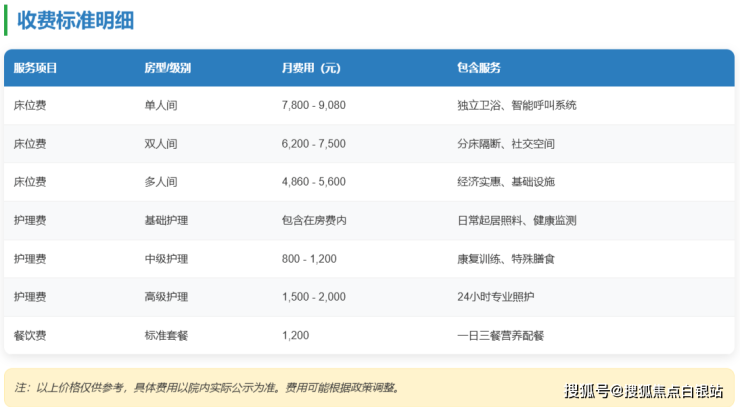The width and height of the screenshot is (740, 407).
Task: Click the 月费用（元）column header
Action: [311, 68]
